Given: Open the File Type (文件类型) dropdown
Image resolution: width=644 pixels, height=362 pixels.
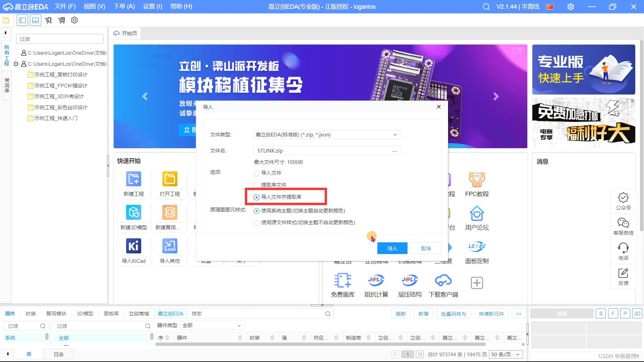Looking at the screenshot, I should coord(327,135).
